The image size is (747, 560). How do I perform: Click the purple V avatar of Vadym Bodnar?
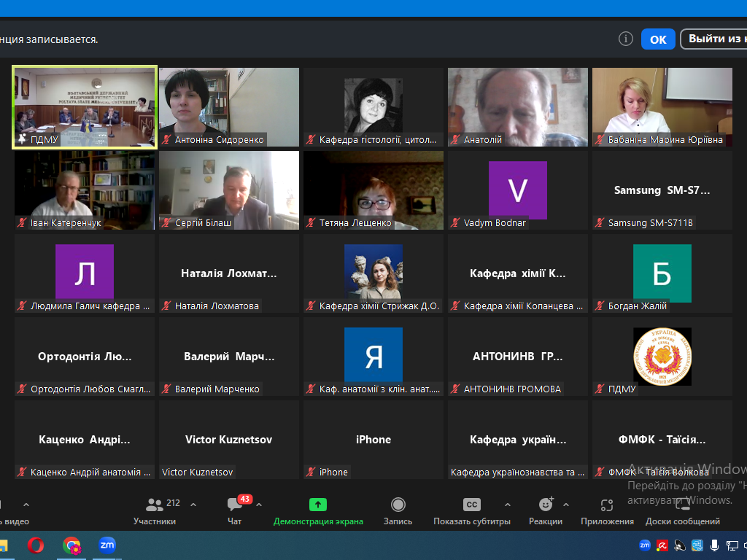coord(518,190)
